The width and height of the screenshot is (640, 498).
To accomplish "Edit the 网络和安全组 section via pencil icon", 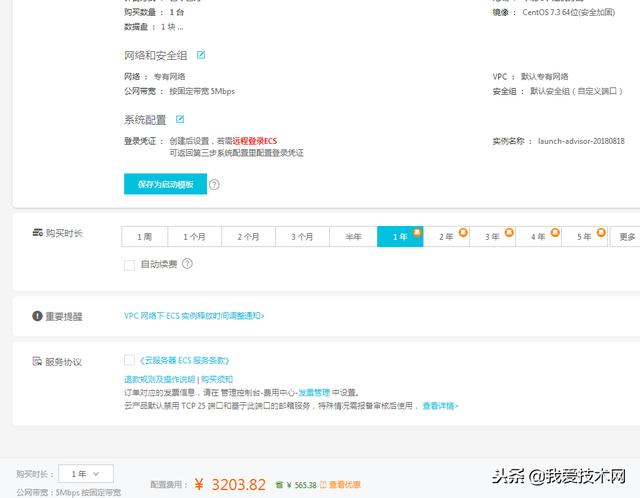I will point(201,55).
